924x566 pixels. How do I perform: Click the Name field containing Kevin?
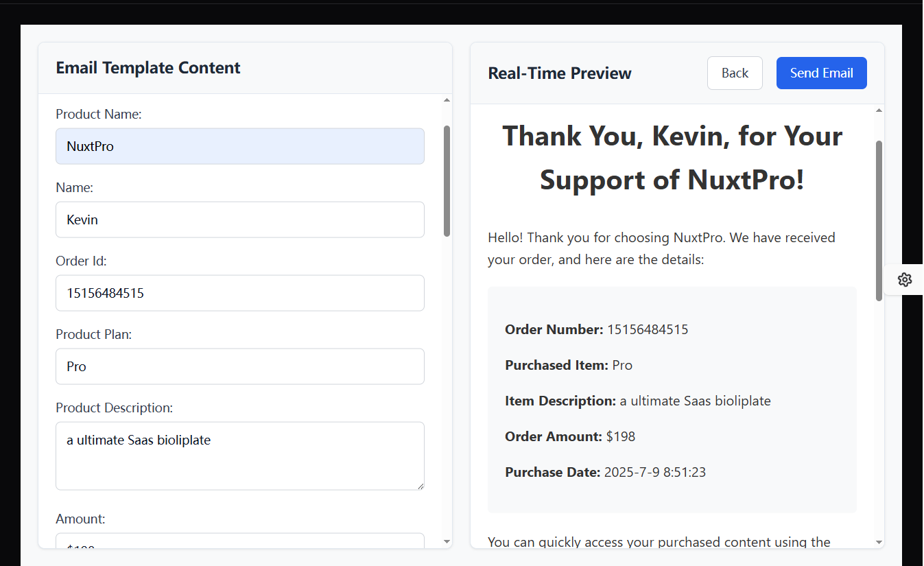240,220
